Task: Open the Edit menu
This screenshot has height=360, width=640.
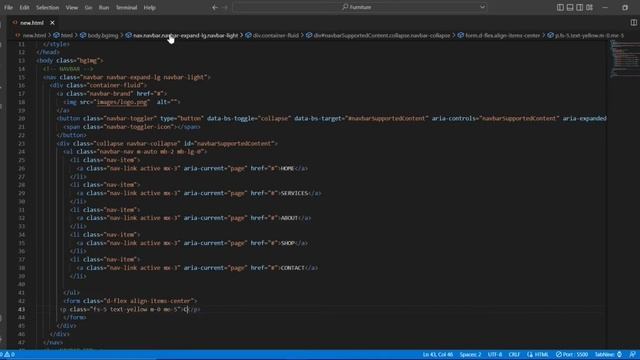Action: 24,7
